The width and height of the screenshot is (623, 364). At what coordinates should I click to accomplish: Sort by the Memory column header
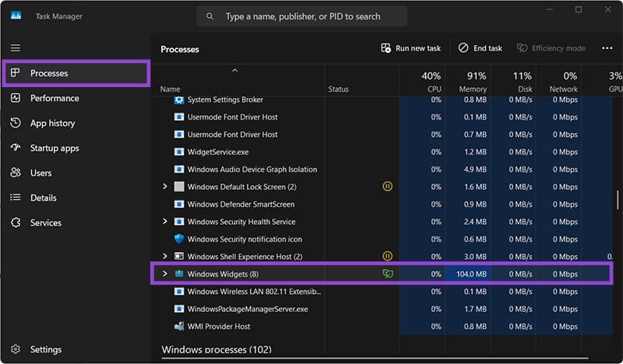[x=468, y=82]
